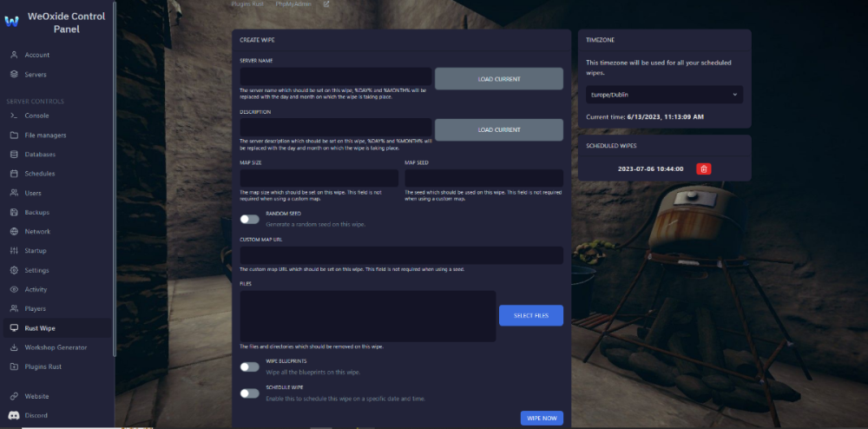Screen dimensions: 868x429
Task: Open Discord via its Discord icon
Action: click(x=14, y=415)
